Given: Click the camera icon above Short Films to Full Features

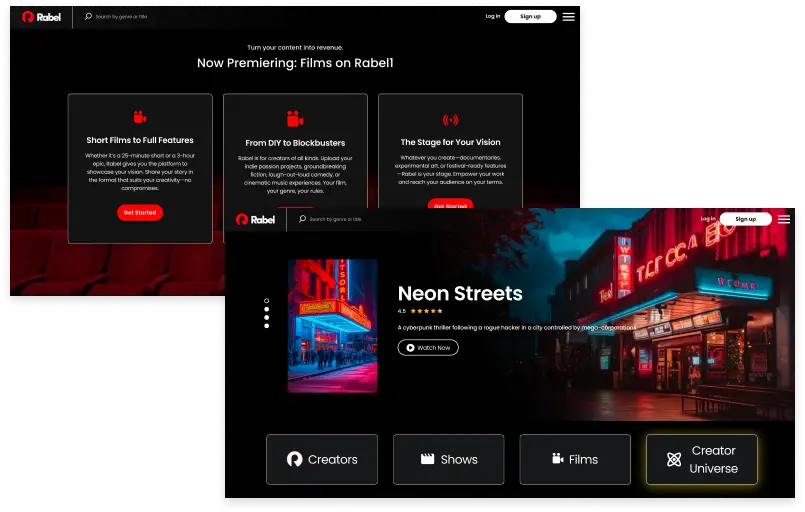Looking at the screenshot, I should 140,117.
